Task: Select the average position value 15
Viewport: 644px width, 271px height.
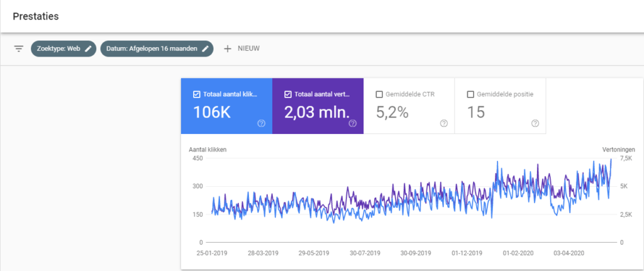Action: [476, 112]
